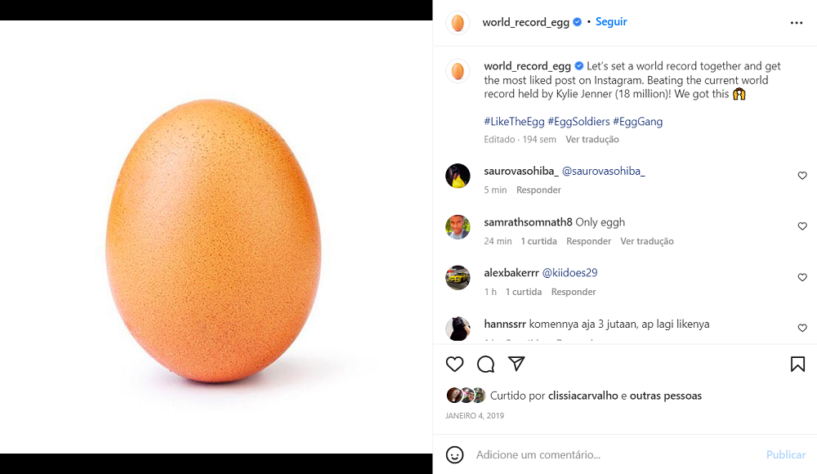The image size is (817, 474).
Task: Like alexbakerrr comment heart
Action: point(802,277)
